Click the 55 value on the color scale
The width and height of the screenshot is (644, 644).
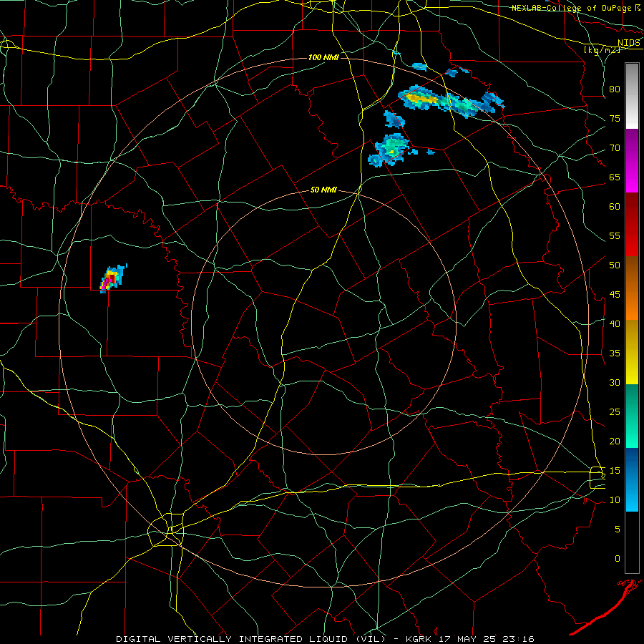click(615, 235)
